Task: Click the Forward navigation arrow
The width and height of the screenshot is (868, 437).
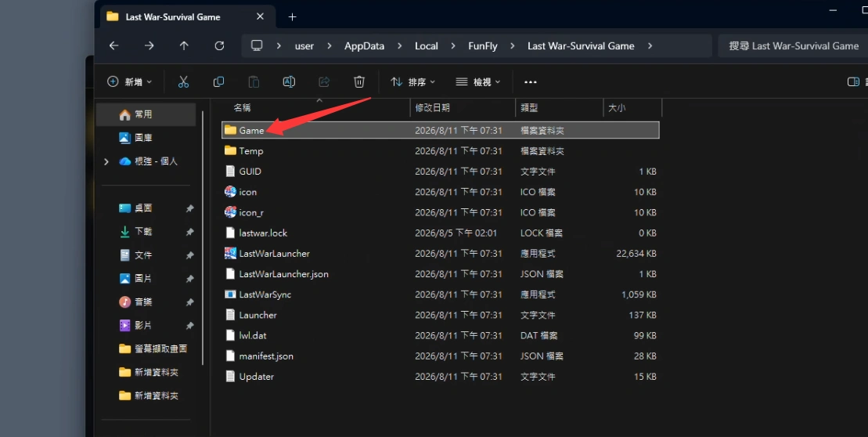Action: click(149, 46)
